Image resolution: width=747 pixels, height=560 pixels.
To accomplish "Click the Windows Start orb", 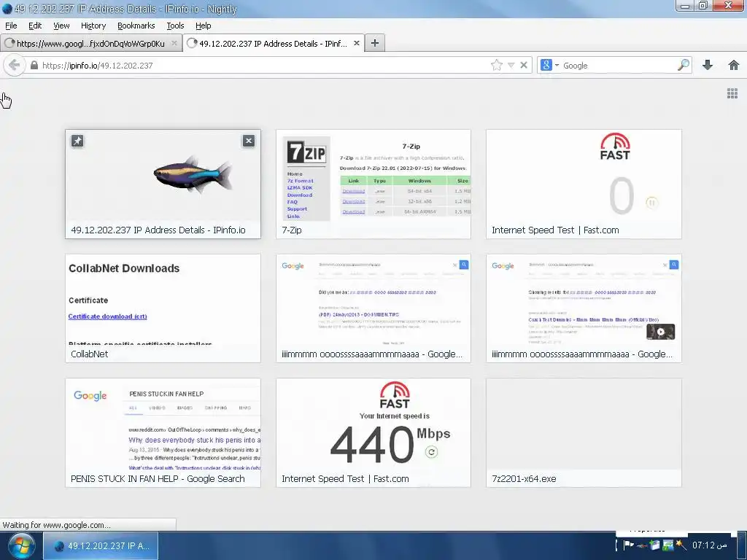I will click(x=21, y=546).
